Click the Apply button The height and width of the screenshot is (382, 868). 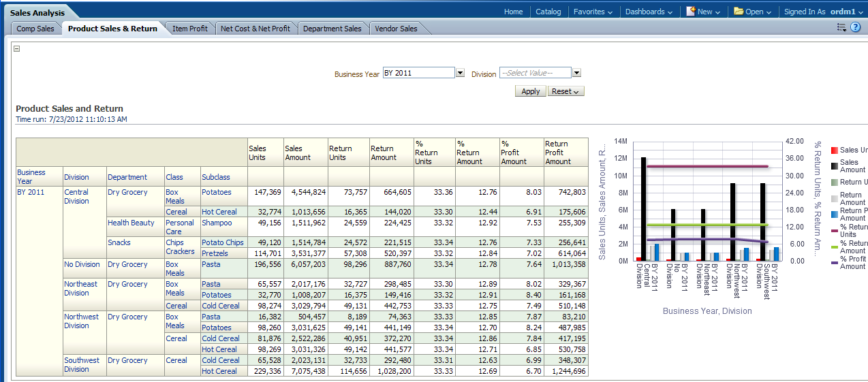coord(530,91)
